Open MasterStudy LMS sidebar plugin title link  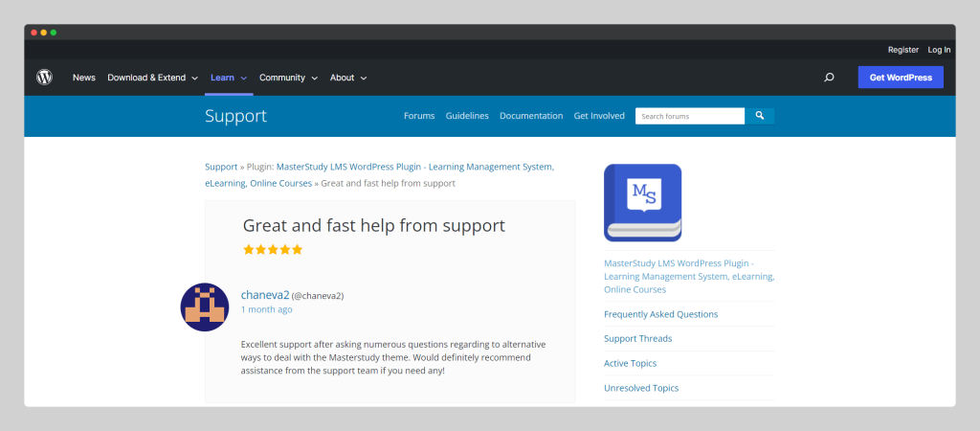pos(689,276)
